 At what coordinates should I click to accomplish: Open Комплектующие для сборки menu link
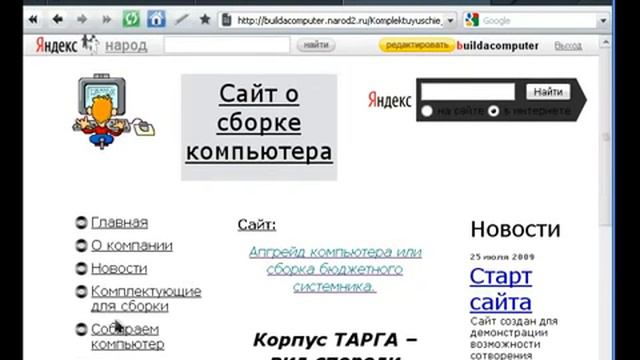[146, 299]
